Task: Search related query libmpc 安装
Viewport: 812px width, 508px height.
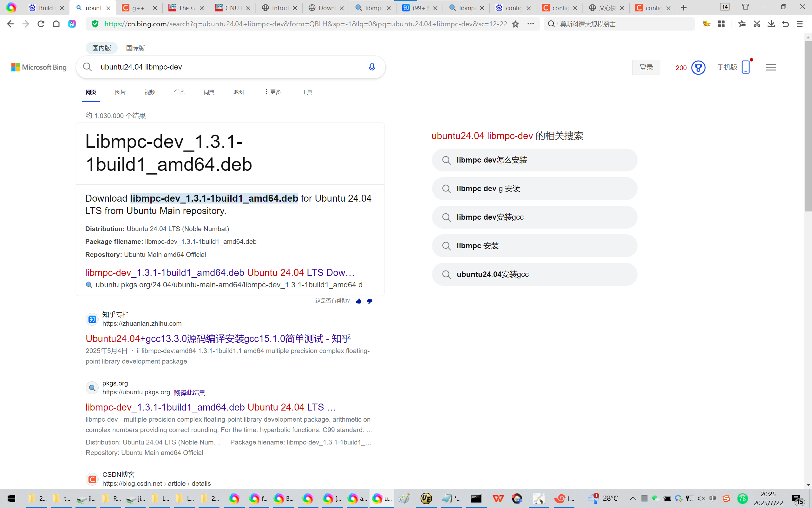Action: coord(534,246)
